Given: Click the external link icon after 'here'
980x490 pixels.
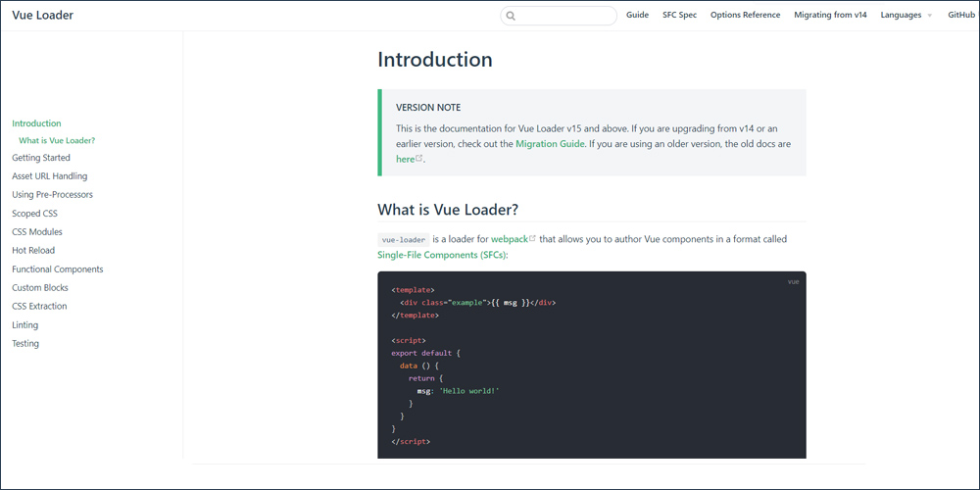Looking at the screenshot, I should (x=419, y=158).
